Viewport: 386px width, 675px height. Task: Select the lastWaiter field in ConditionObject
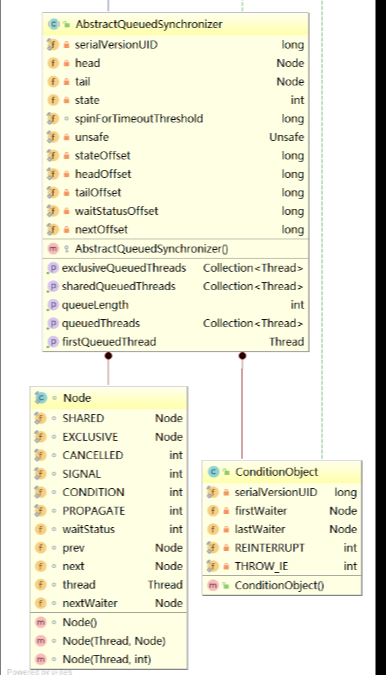282,529
